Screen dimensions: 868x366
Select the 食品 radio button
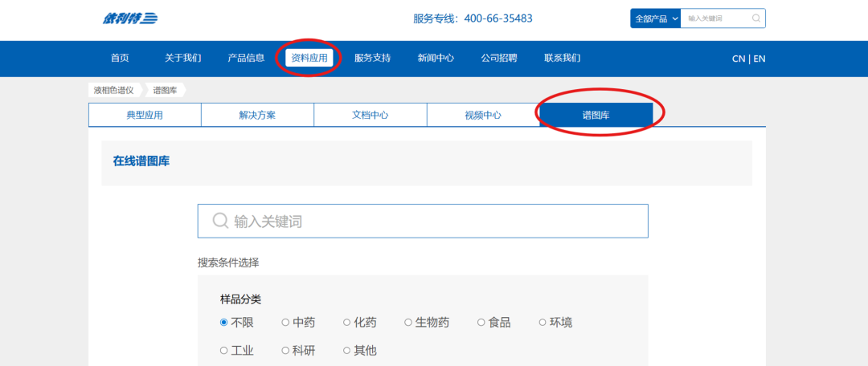(x=481, y=323)
